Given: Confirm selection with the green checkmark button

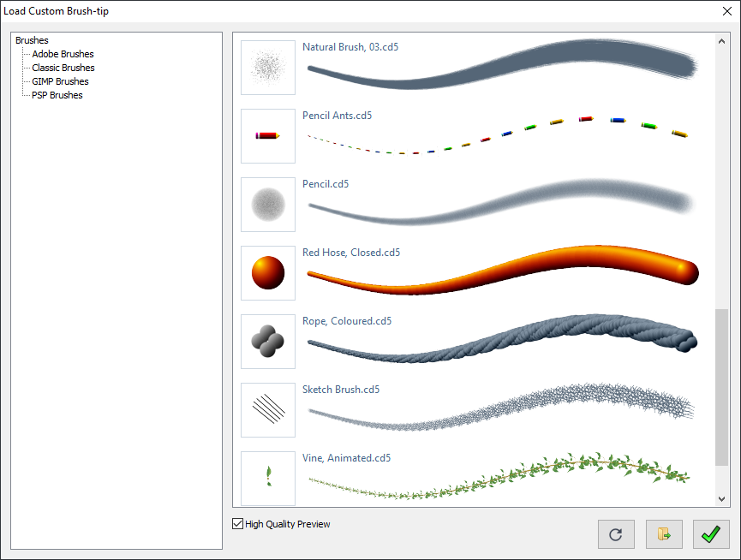Looking at the screenshot, I should [x=711, y=534].
